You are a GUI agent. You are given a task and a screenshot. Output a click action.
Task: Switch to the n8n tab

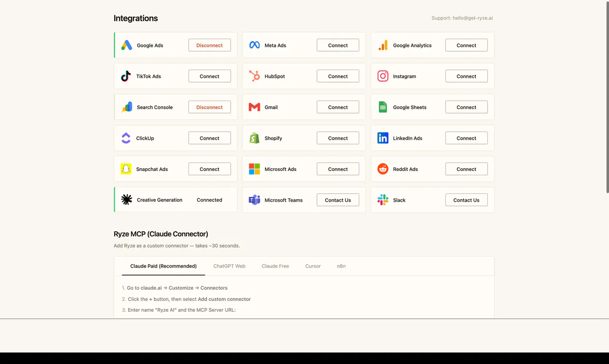click(x=341, y=266)
